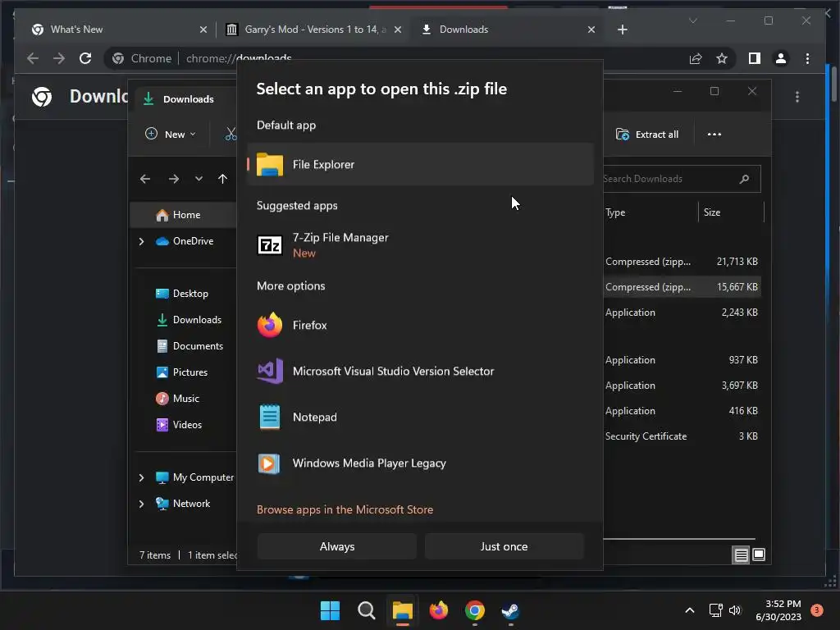The height and width of the screenshot is (630, 840).
Task: Click the Share this page icon in Chrome
Action: (696, 58)
